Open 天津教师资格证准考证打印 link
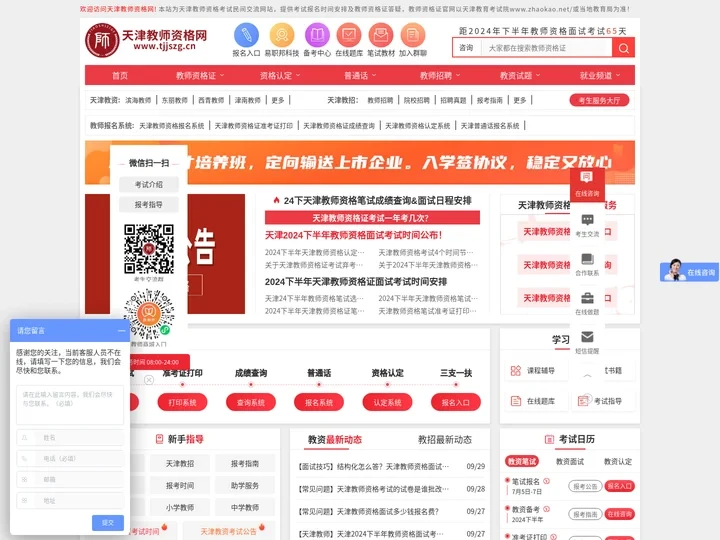This screenshot has height=540, width=720. click(253, 125)
